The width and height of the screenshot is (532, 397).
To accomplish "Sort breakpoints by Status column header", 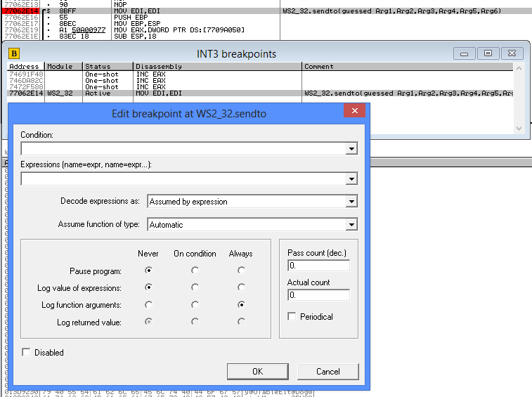I will pyautogui.click(x=108, y=67).
